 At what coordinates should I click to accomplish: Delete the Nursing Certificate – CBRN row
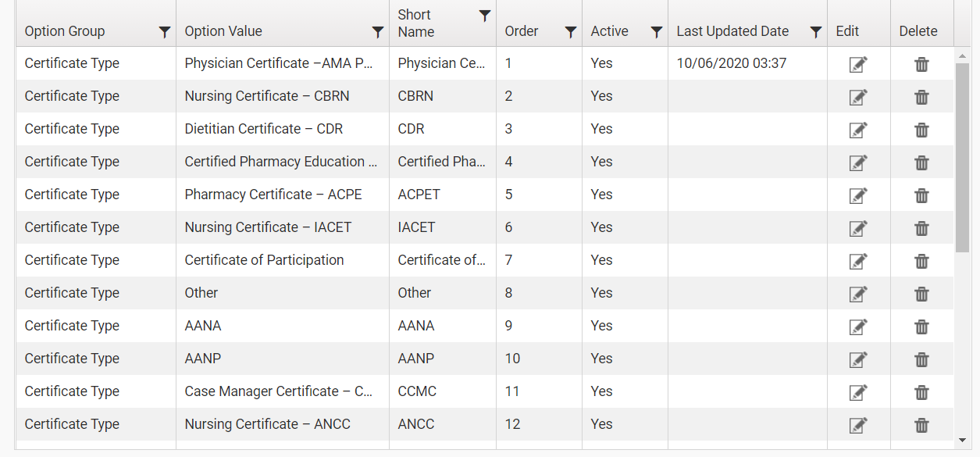coord(921,97)
